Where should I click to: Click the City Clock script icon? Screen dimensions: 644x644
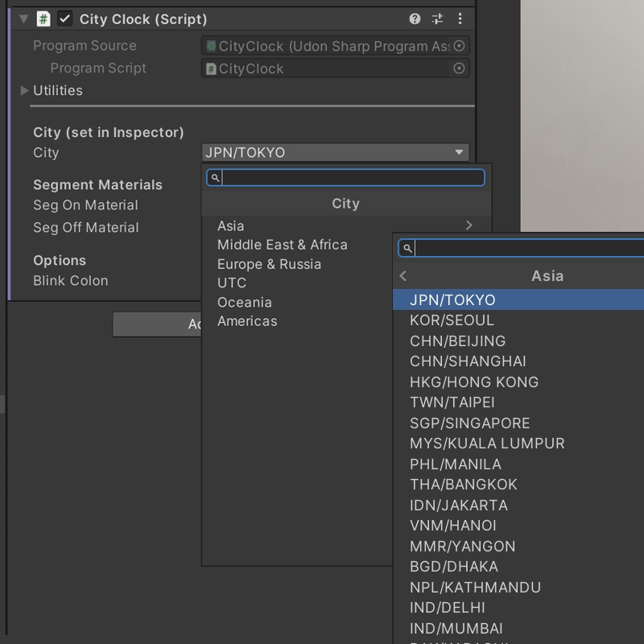(43, 19)
